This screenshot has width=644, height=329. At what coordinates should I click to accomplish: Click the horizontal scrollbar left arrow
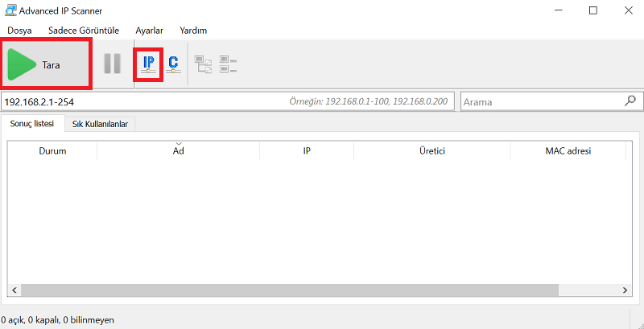[x=14, y=290]
